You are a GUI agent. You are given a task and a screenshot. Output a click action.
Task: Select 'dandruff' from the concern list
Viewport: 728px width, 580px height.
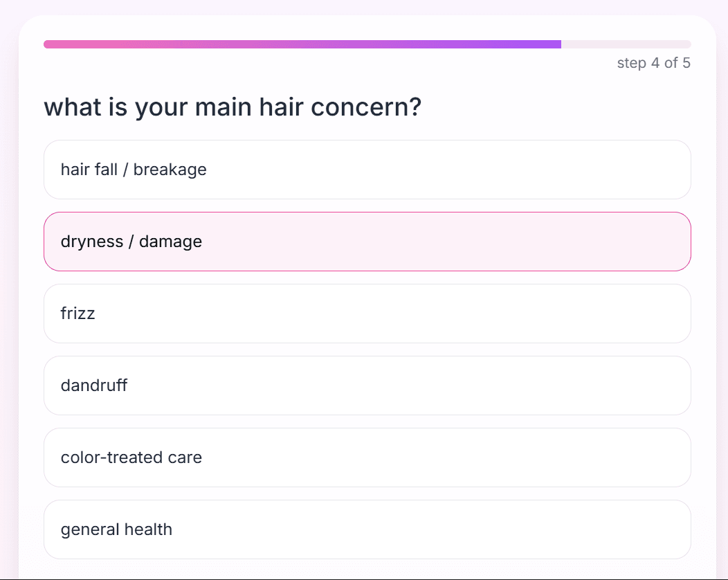[x=367, y=386]
